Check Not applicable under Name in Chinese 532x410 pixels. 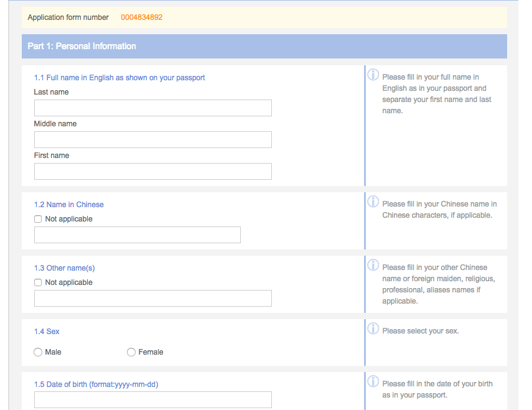38,219
